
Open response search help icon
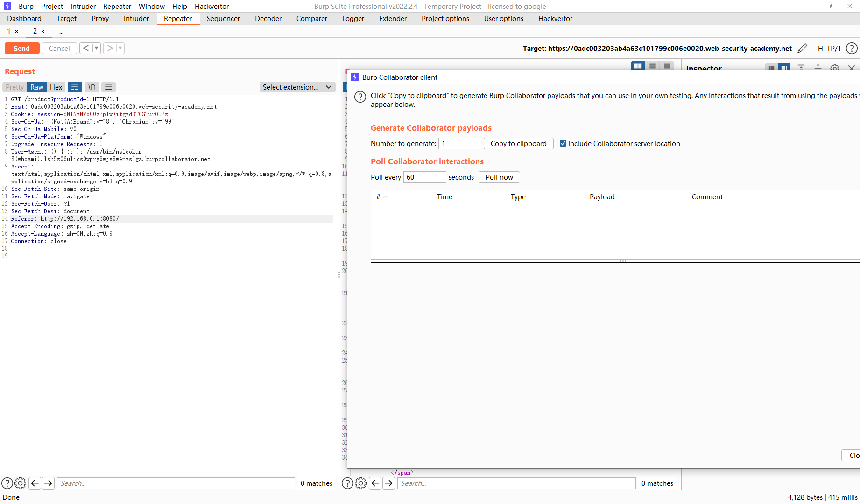tap(347, 483)
